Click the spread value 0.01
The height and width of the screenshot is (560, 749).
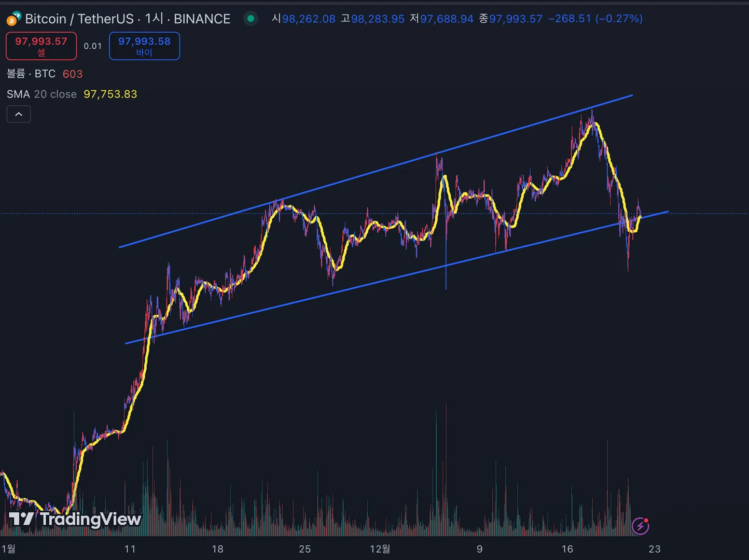pos(93,46)
